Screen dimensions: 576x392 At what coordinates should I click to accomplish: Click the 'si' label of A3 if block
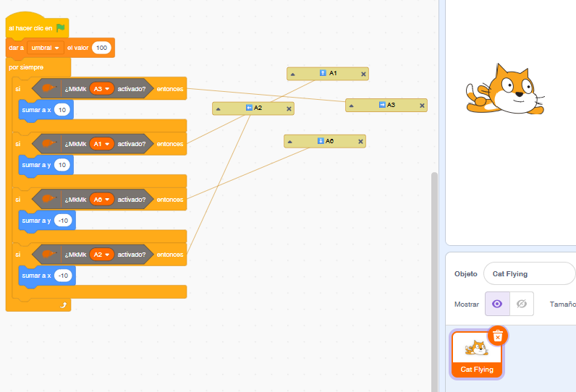point(17,88)
